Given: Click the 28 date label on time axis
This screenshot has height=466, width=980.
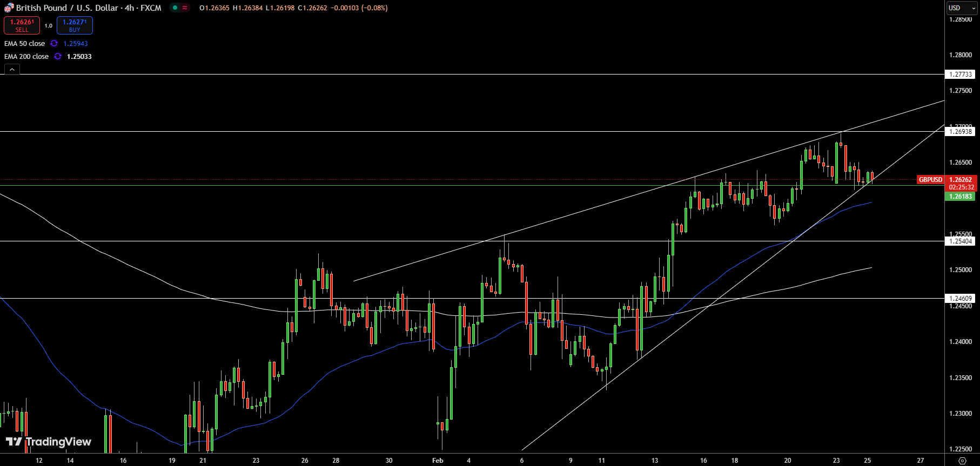Looking at the screenshot, I should [x=336, y=461].
